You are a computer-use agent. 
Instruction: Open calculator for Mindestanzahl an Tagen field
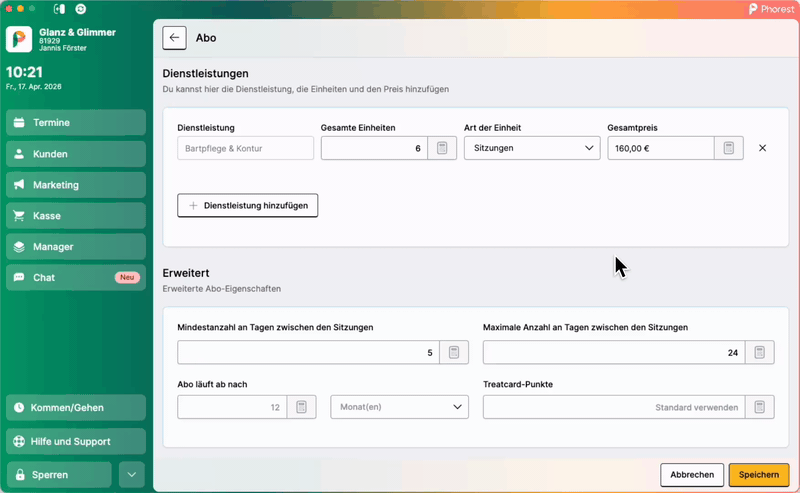tap(454, 352)
